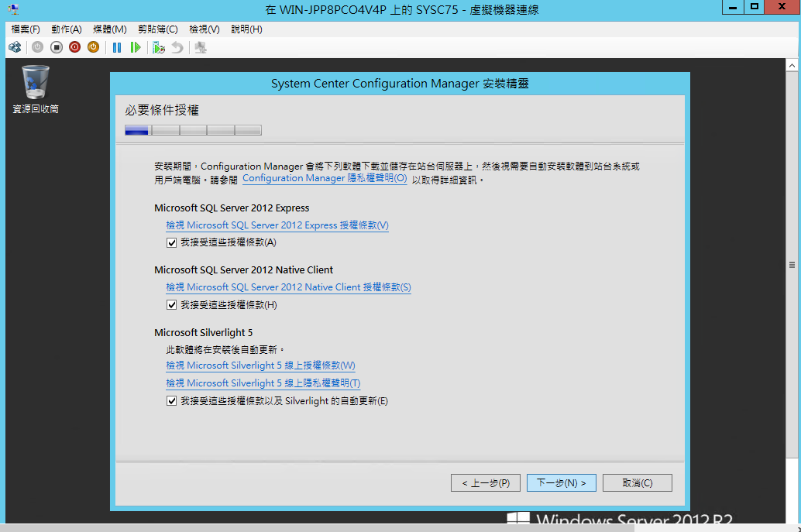
Task: Click the Enhanced session toolbar icon
Action: 201,47
